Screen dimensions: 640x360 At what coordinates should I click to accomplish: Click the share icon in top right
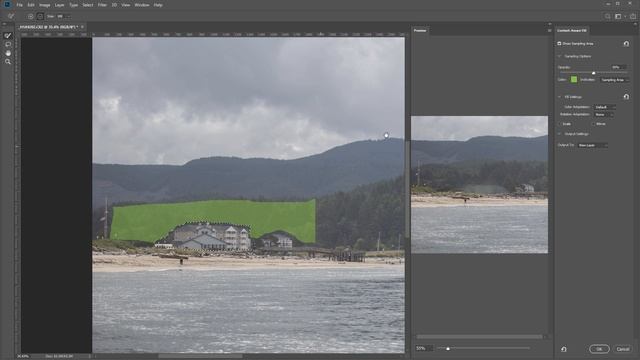(633, 16)
